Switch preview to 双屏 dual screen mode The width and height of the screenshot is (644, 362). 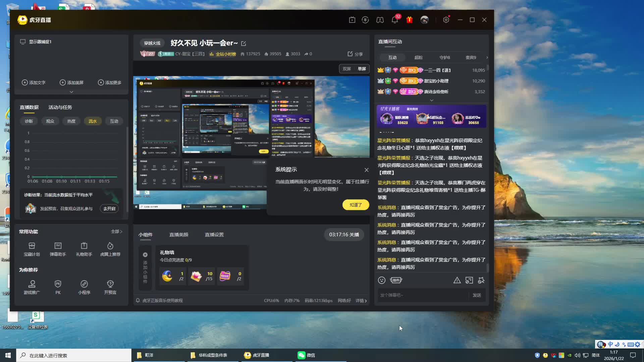pyautogui.click(x=346, y=69)
